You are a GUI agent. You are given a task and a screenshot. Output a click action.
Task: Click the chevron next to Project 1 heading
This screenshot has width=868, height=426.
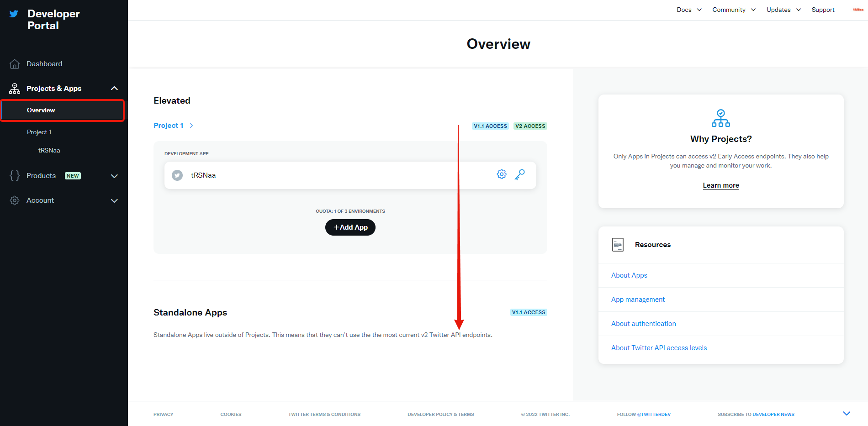pos(191,125)
